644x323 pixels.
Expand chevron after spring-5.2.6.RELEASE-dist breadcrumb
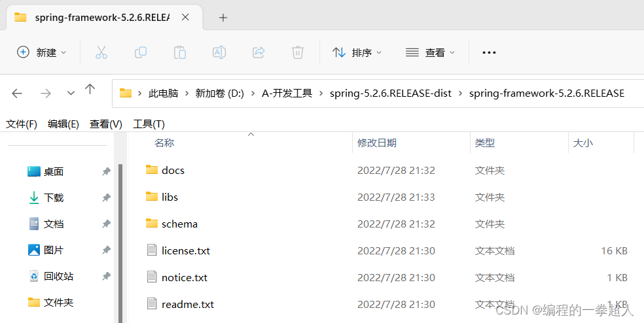click(x=460, y=93)
